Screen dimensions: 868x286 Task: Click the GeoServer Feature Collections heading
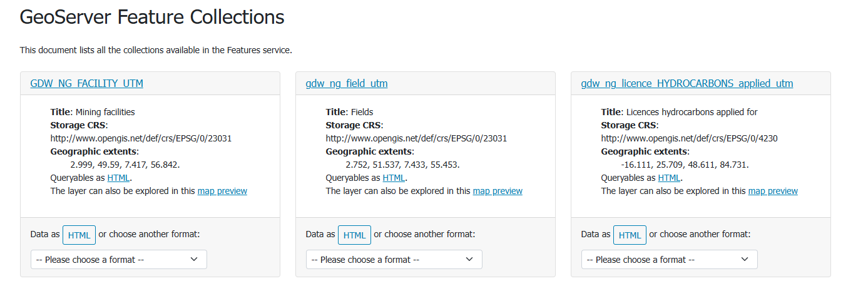point(152,17)
